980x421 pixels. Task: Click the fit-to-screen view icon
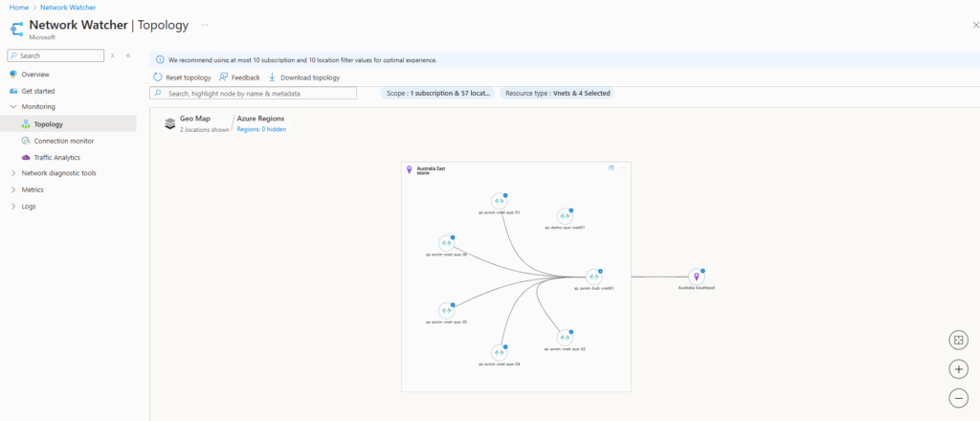[x=958, y=341]
